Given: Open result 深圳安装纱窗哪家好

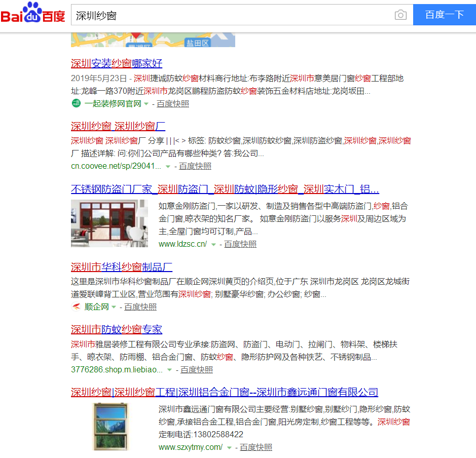Looking at the screenshot, I should tap(117, 63).
